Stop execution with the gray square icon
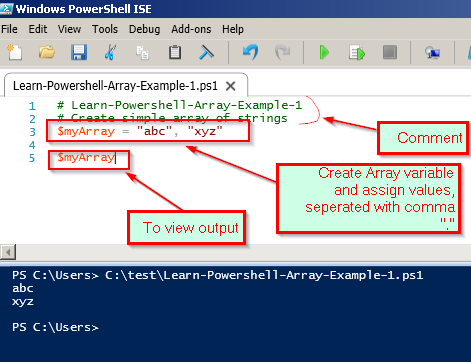471x362 pixels. (390, 52)
